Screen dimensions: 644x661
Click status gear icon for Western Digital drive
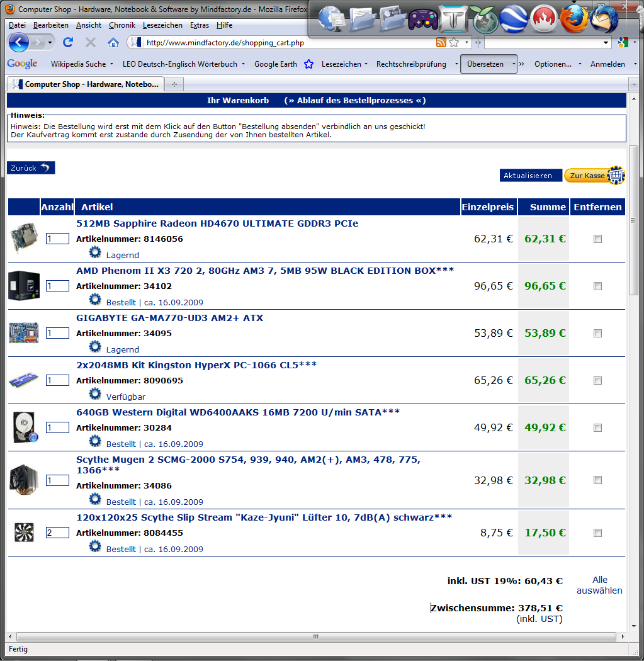95,441
